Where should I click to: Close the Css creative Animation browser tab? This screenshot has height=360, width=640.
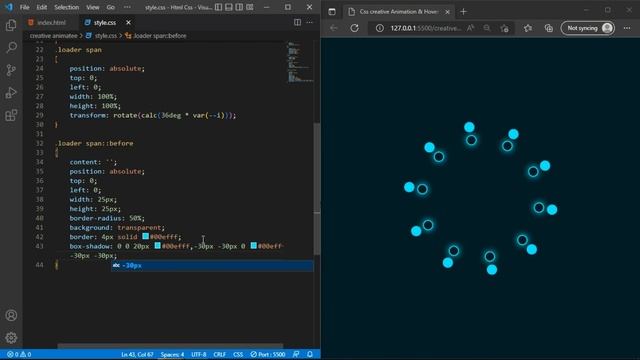click(447, 12)
